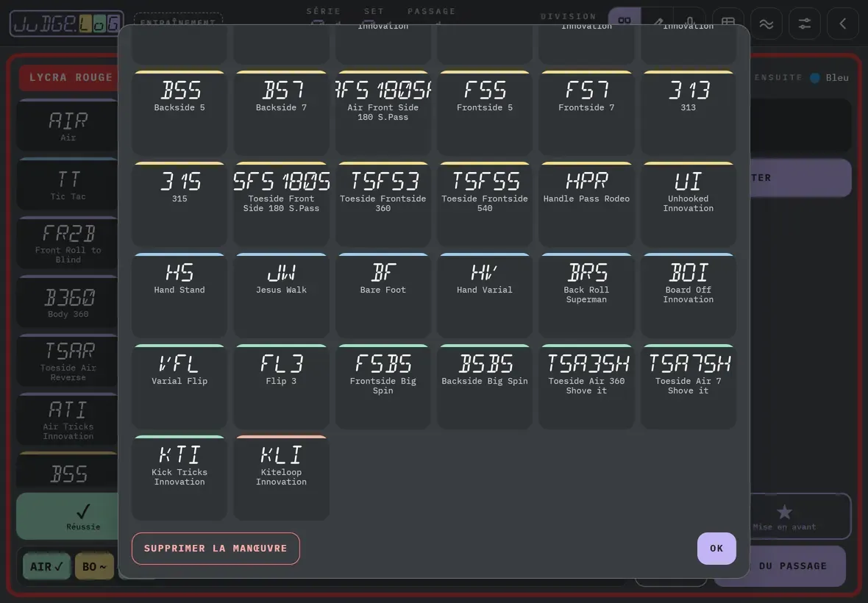Pick Air Front Side 180 S.Pass

point(383,113)
